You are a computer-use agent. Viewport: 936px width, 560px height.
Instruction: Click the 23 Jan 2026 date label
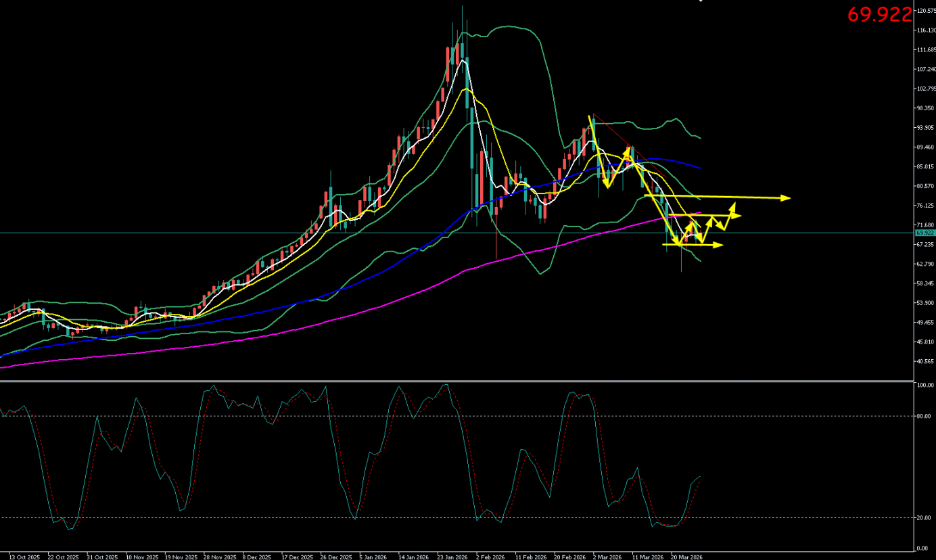click(452, 557)
